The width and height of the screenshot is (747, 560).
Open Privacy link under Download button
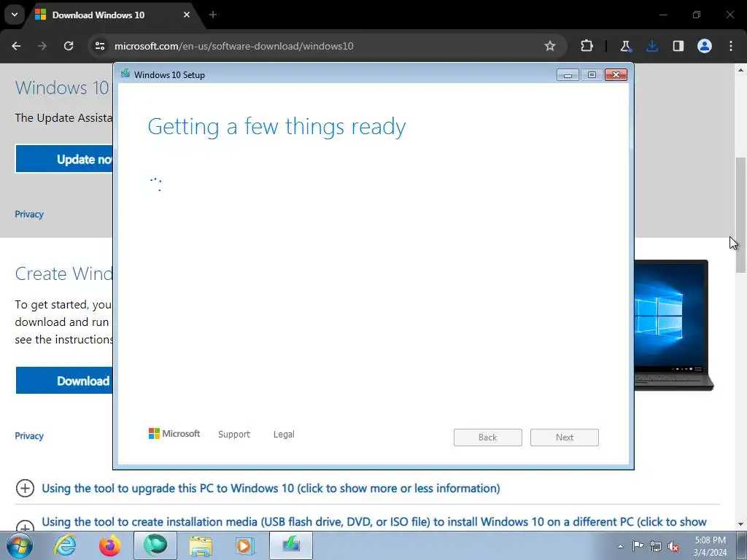point(29,436)
